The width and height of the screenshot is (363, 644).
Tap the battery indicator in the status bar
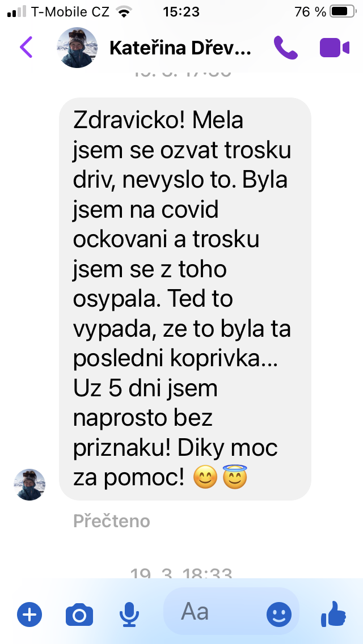343,12
